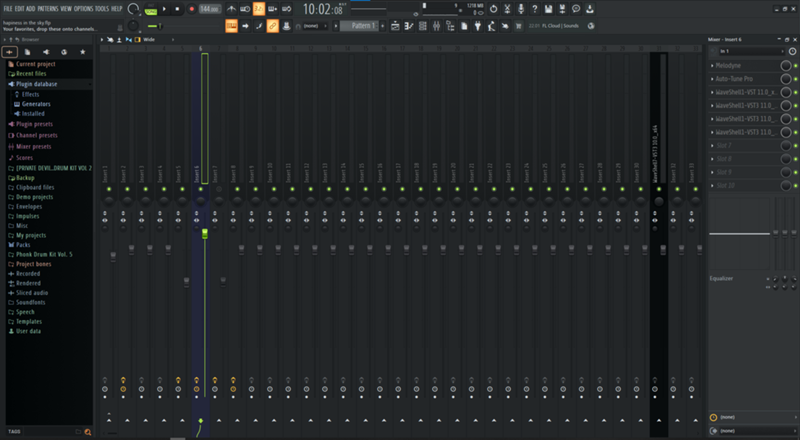
Task: Open the Melodyne slot arrow menu
Action: click(x=713, y=65)
